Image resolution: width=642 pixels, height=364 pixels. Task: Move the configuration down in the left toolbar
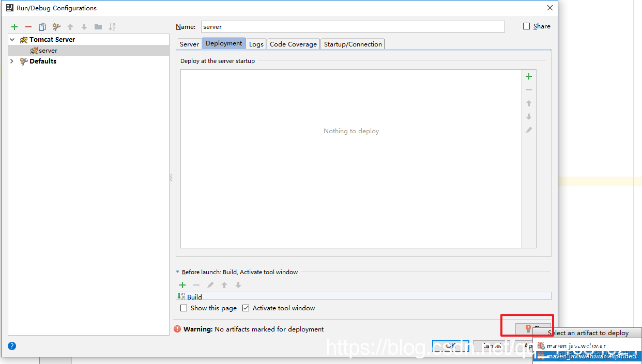[84, 27]
